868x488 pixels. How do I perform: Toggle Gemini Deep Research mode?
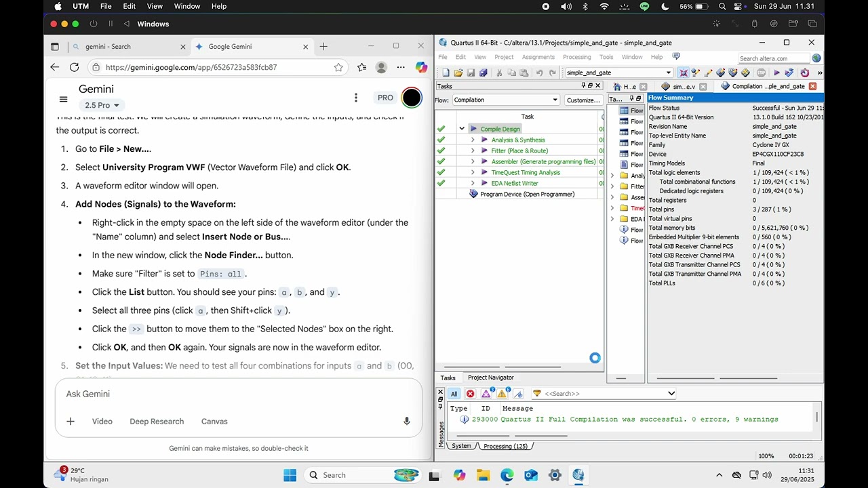click(157, 421)
